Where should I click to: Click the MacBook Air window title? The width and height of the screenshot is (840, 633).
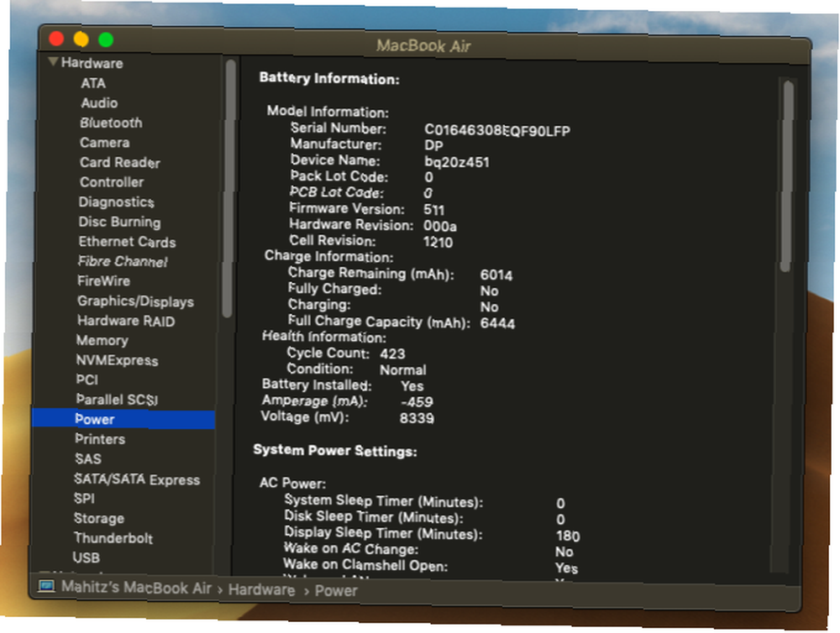click(x=423, y=45)
